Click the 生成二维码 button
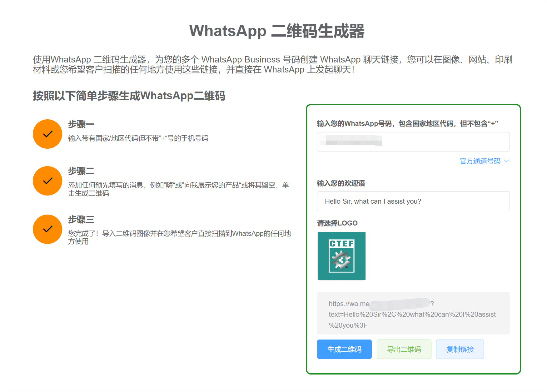Screen dimensions: 547x392 (344, 349)
